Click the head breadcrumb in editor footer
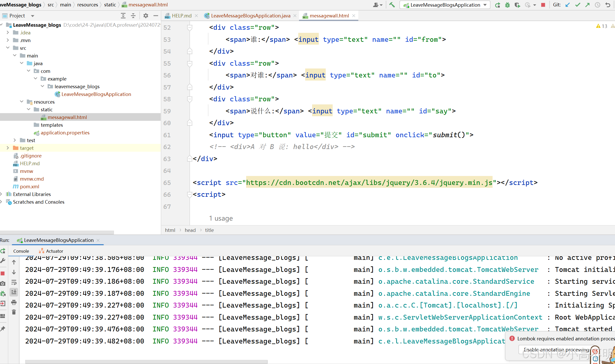The image size is (615, 364). coord(190,230)
